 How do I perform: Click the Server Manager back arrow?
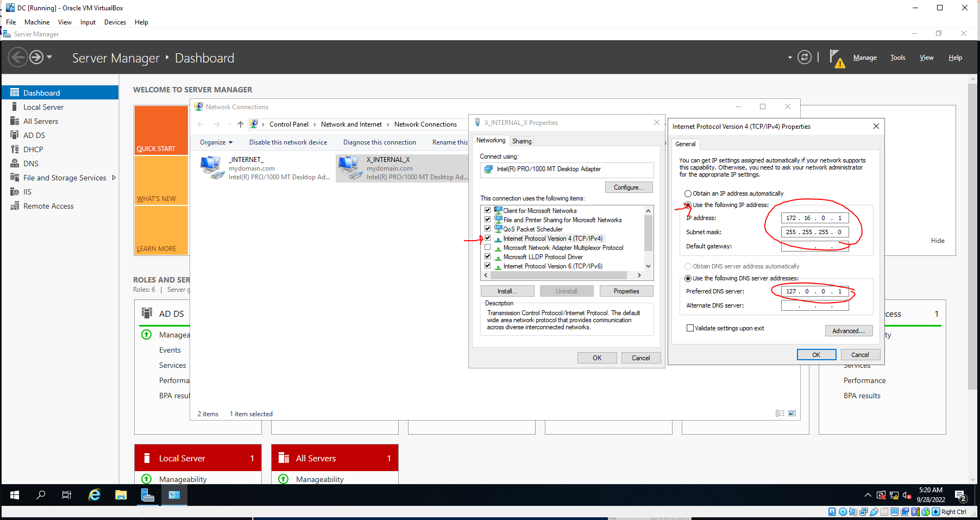tap(17, 57)
